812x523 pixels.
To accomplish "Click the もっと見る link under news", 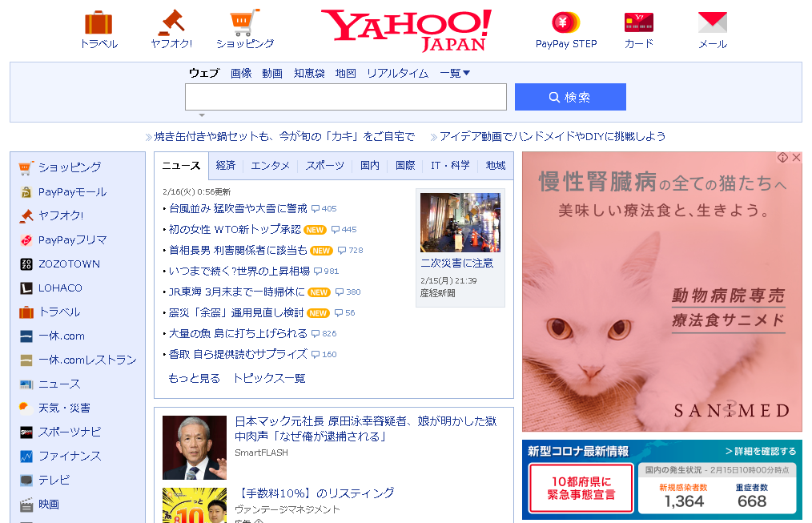I will point(195,379).
